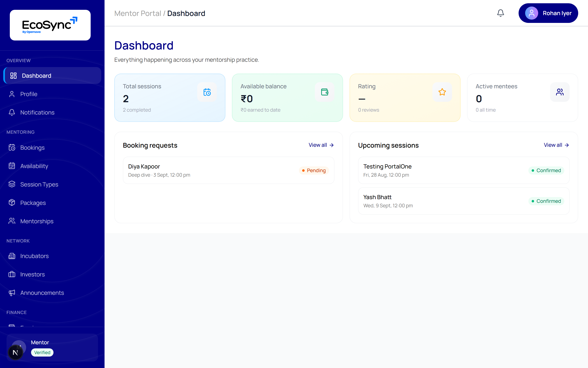Open the notifications bell in header
The height and width of the screenshot is (368, 588).
click(500, 13)
